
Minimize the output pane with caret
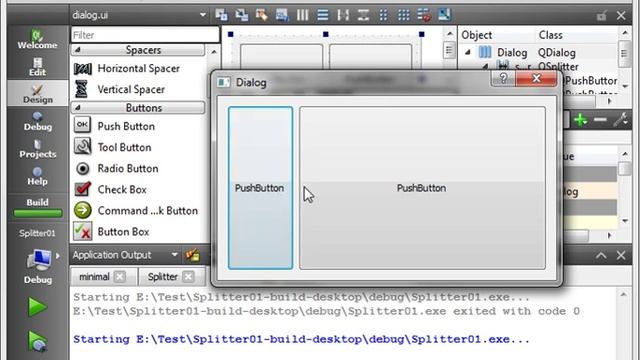[601, 256]
